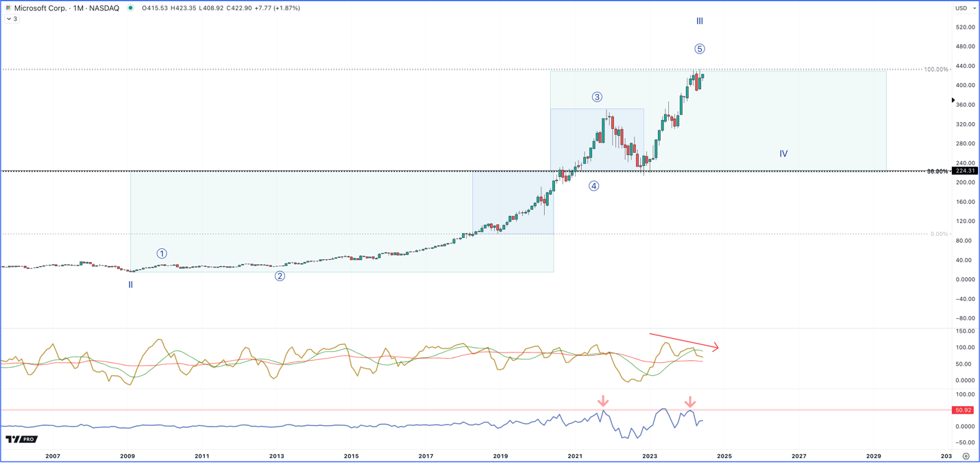Click the Microsoft Corp. symbol title
The image size is (980, 465).
38,8
